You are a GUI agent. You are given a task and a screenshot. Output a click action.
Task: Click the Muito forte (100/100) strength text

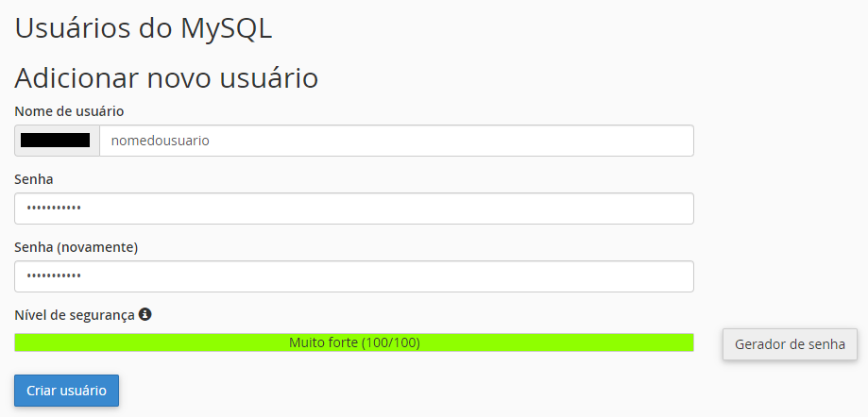[x=354, y=342]
